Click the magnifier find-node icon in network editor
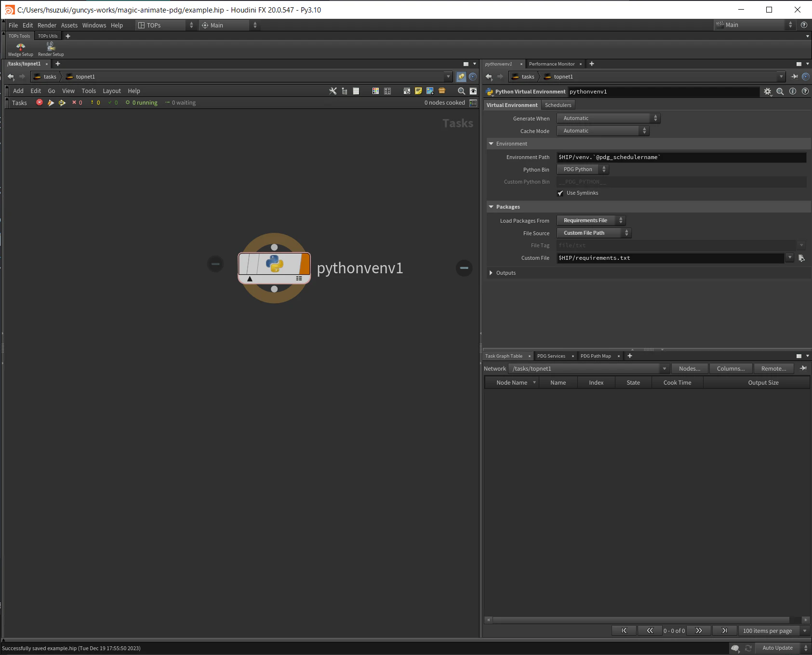Screen dimensions: 812x655 (461, 91)
